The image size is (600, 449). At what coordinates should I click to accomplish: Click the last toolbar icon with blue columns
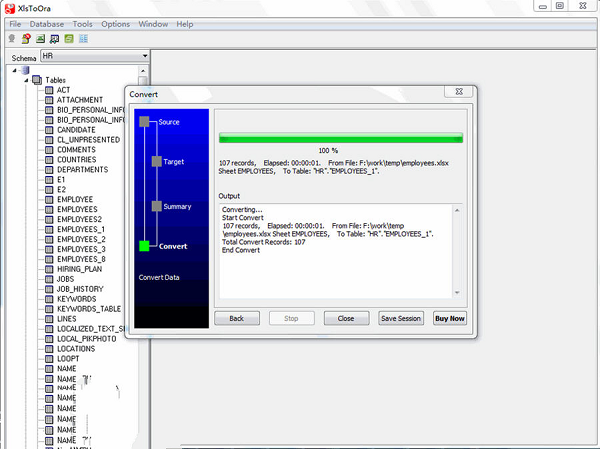[83, 39]
